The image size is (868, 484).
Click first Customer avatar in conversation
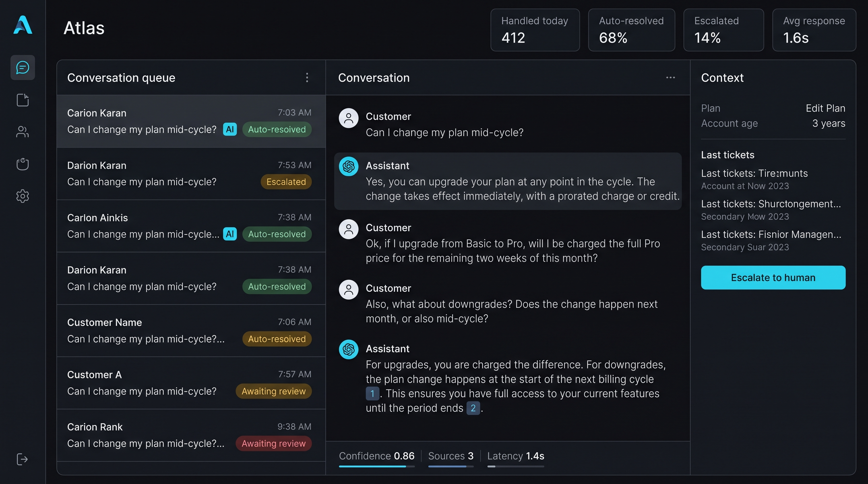pyautogui.click(x=349, y=118)
